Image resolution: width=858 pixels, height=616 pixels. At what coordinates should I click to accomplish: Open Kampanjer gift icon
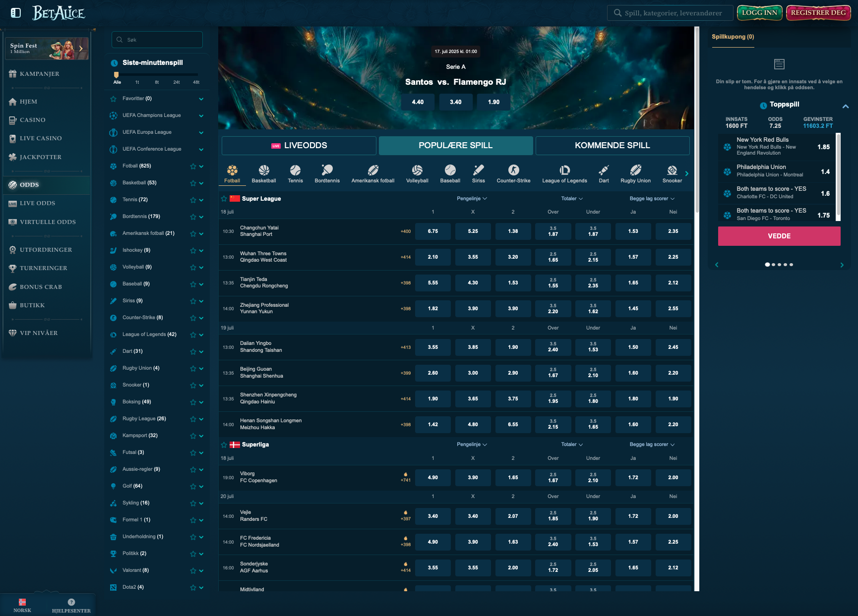pyautogui.click(x=13, y=74)
